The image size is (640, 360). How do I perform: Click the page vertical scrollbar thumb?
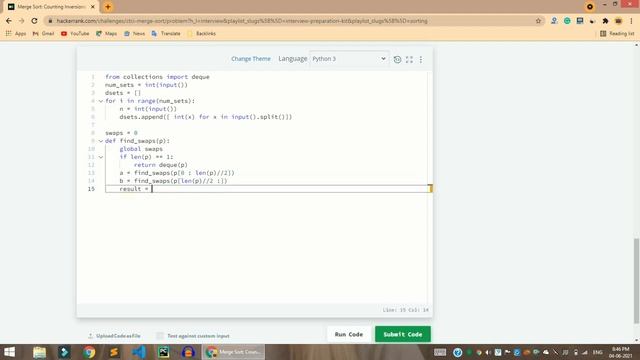[636, 281]
